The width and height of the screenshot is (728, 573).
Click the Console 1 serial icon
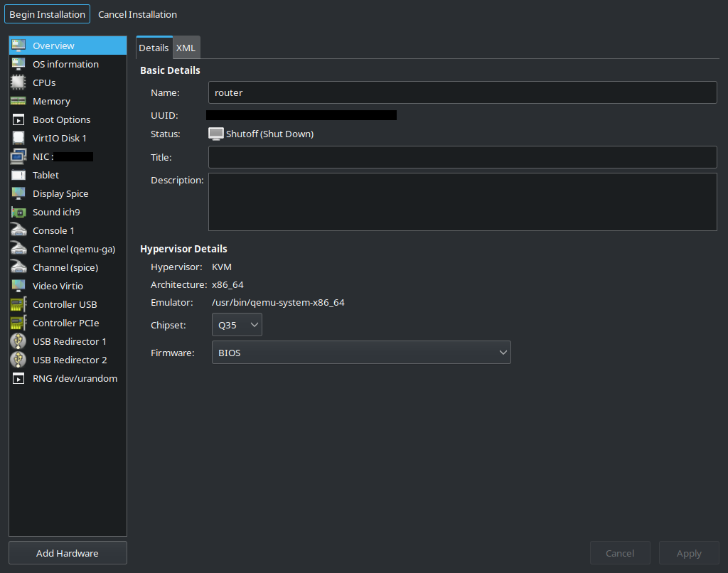point(18,230)
